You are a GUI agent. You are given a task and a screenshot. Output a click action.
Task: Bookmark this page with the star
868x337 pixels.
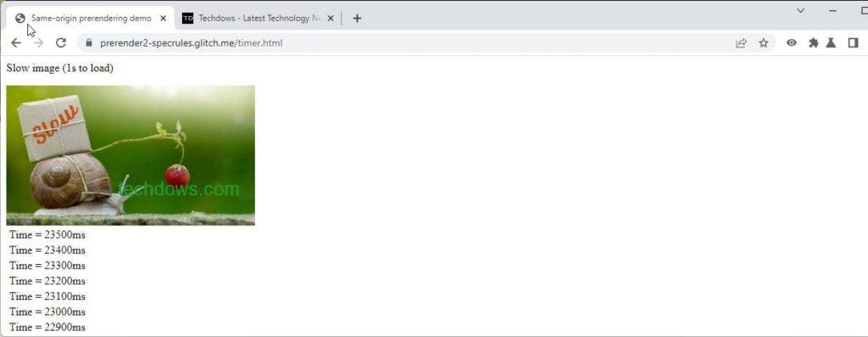pyautogui.click(x=764, y=42)
